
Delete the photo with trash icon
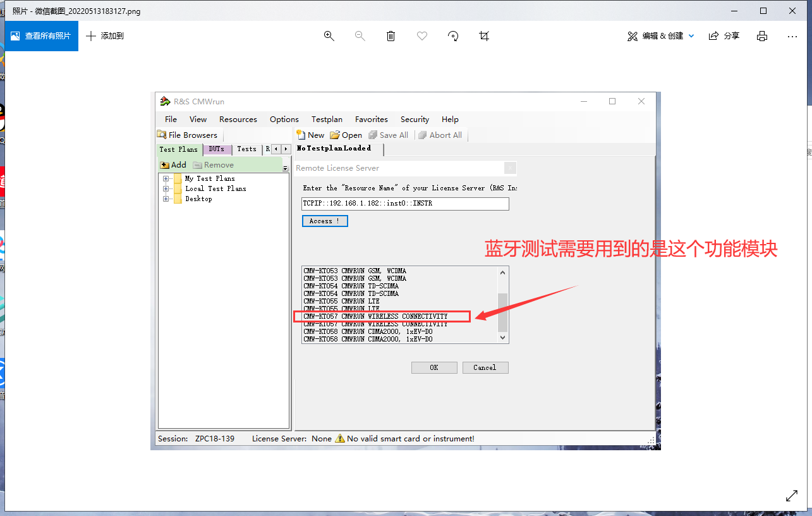[391, 36]
